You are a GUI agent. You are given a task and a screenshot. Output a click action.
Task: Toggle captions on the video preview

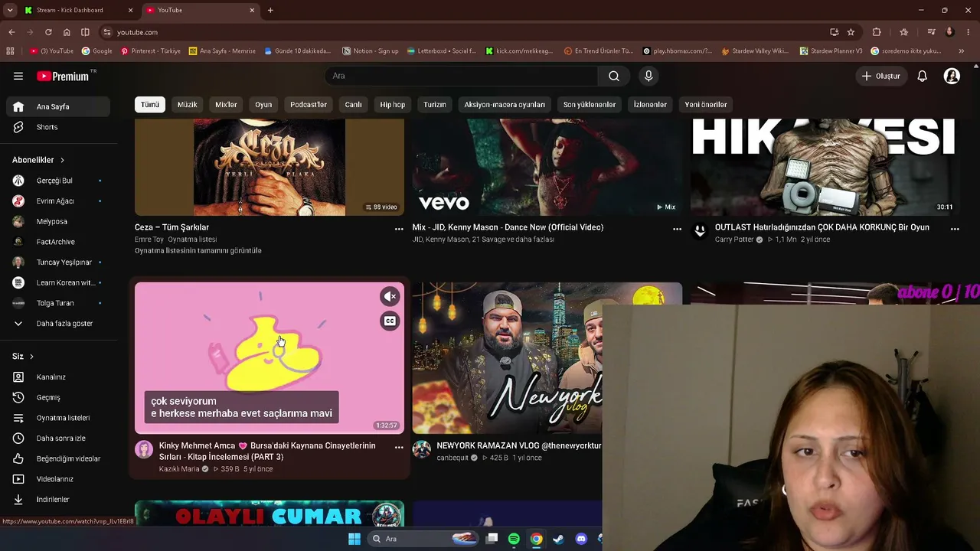point(390,321)
